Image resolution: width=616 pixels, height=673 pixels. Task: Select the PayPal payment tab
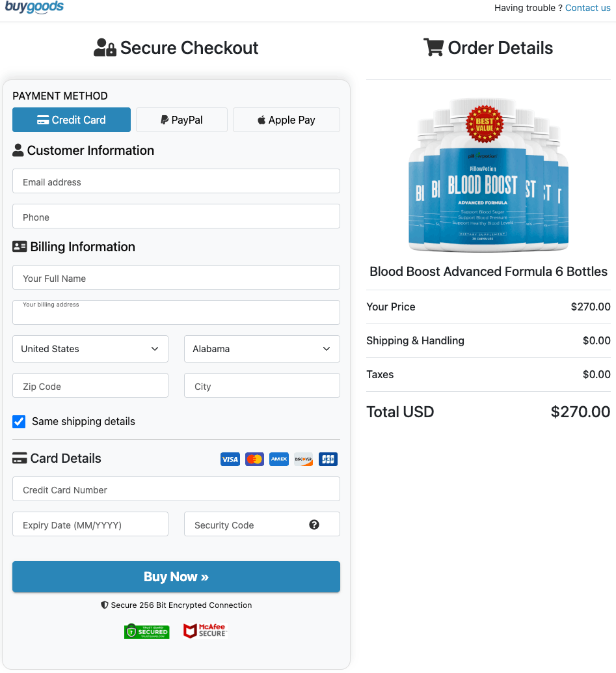pos(181,120)
